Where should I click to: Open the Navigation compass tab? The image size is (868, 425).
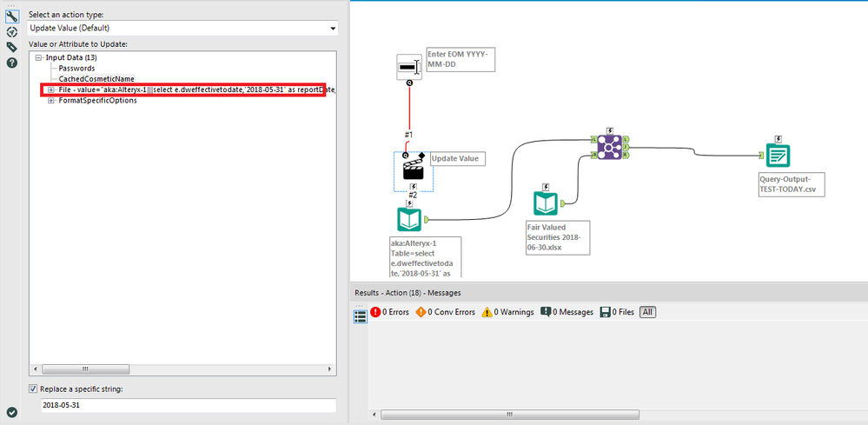11,32
